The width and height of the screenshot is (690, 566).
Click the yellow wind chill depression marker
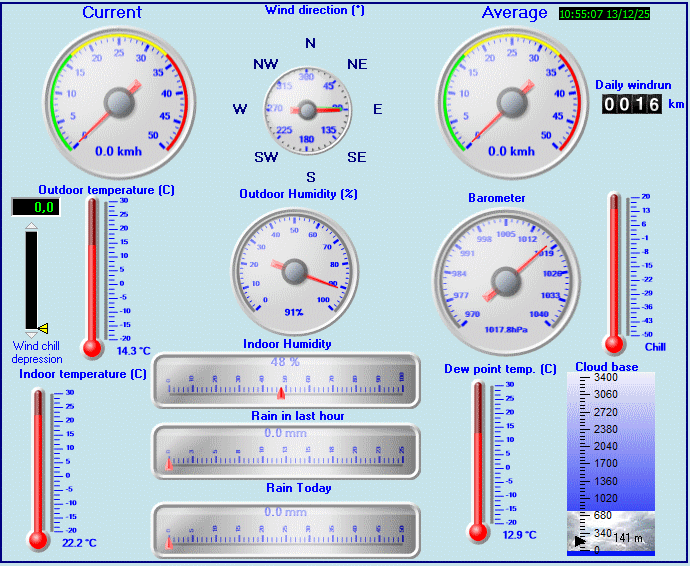click(x=43, y=328)
